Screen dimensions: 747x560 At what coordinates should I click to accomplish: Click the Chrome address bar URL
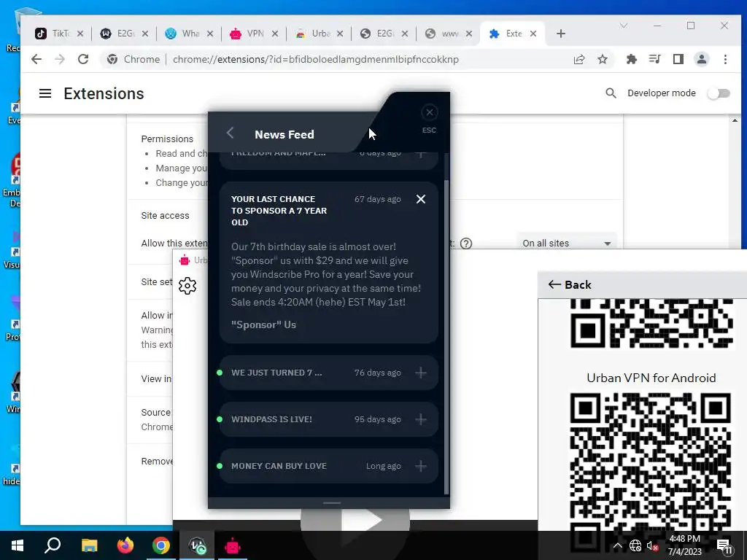tap(315, 59)
